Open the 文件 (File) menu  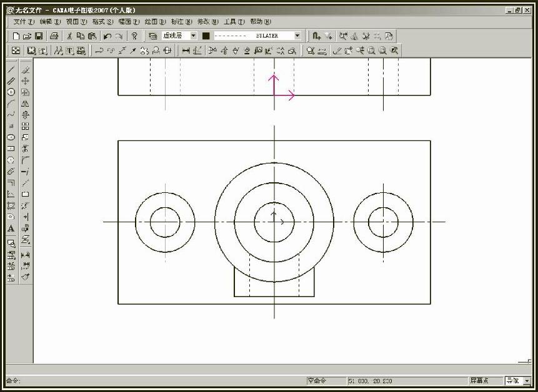coord(24,22)
